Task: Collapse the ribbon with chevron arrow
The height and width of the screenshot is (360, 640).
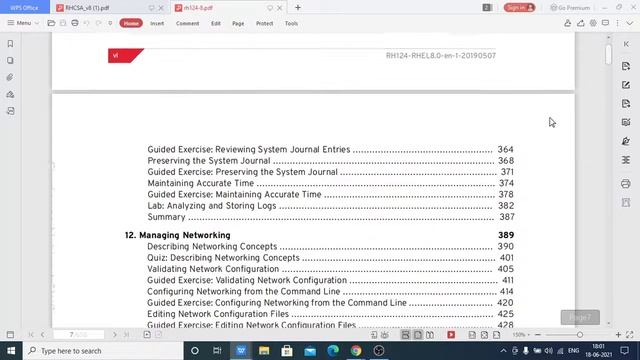Action: click(630, 23)
